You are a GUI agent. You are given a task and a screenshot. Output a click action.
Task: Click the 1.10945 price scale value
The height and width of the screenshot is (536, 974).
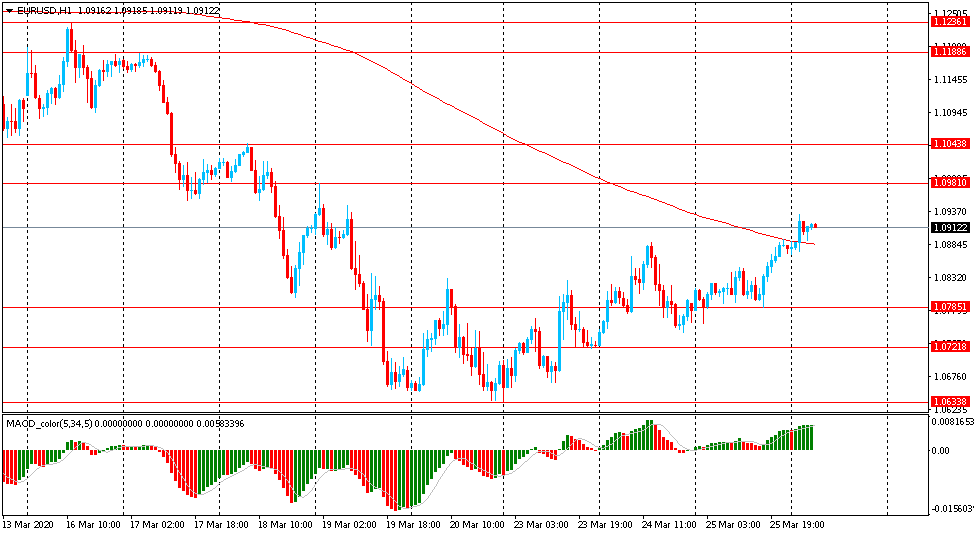(950, 112)
